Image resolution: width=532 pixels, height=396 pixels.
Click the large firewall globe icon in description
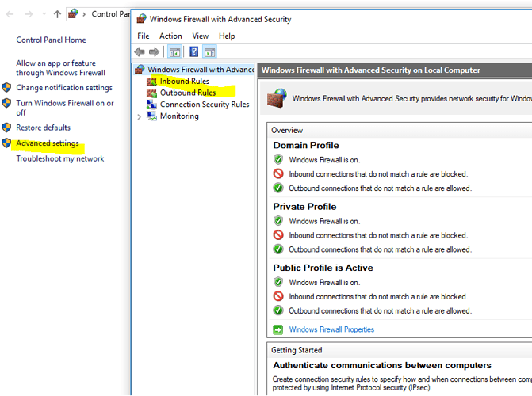pos(277,98)
